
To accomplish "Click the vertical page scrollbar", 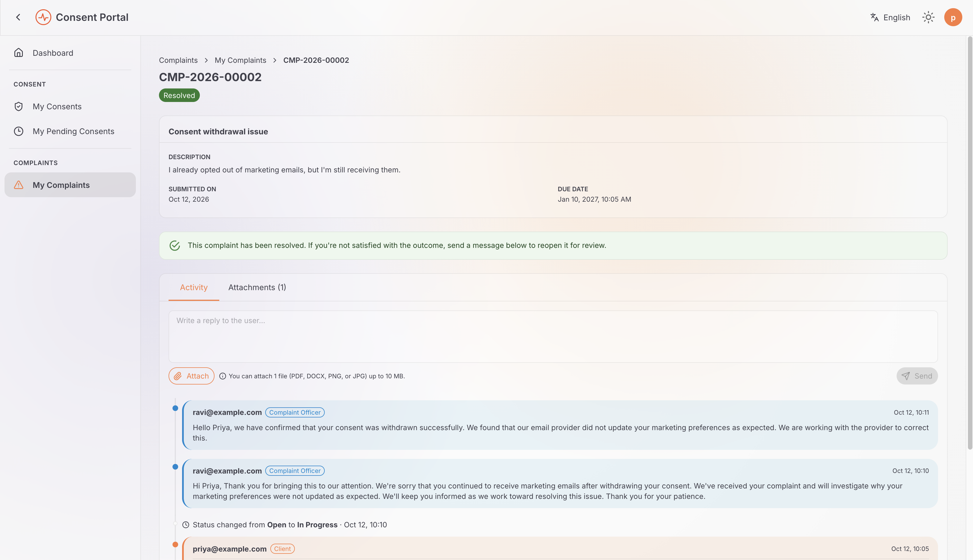I will click(x=970, y=243).
